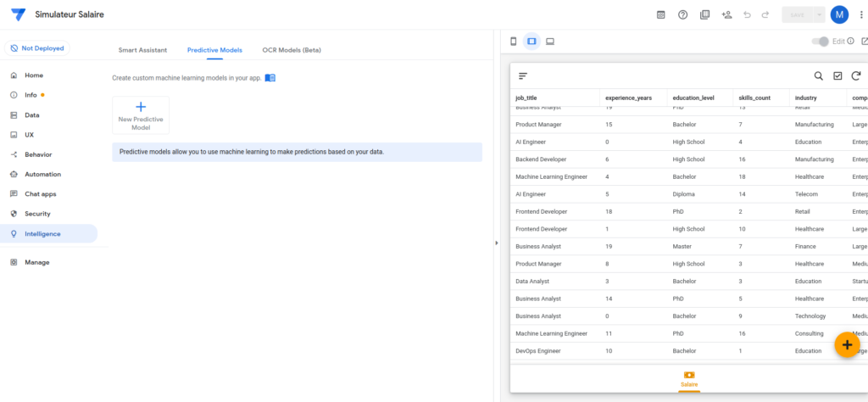Click the share app add-person icon

[x=726, y=15]
